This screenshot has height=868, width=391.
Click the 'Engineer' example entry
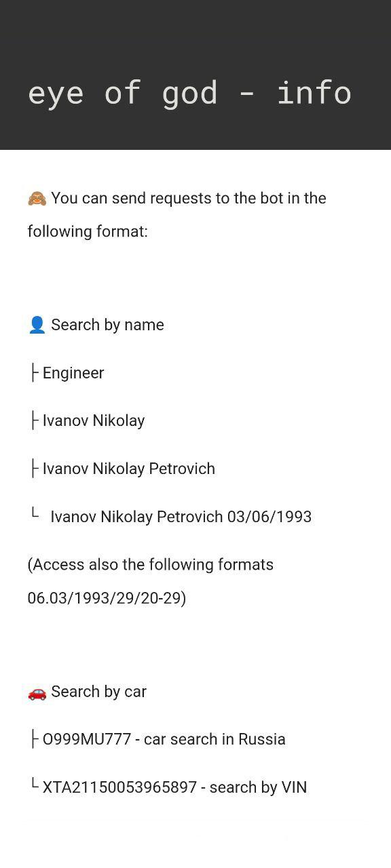click(73, 373)
